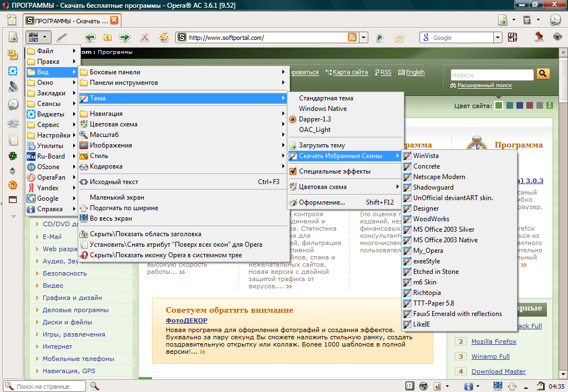Open Безопасность category link

click(x=65, y=273)
